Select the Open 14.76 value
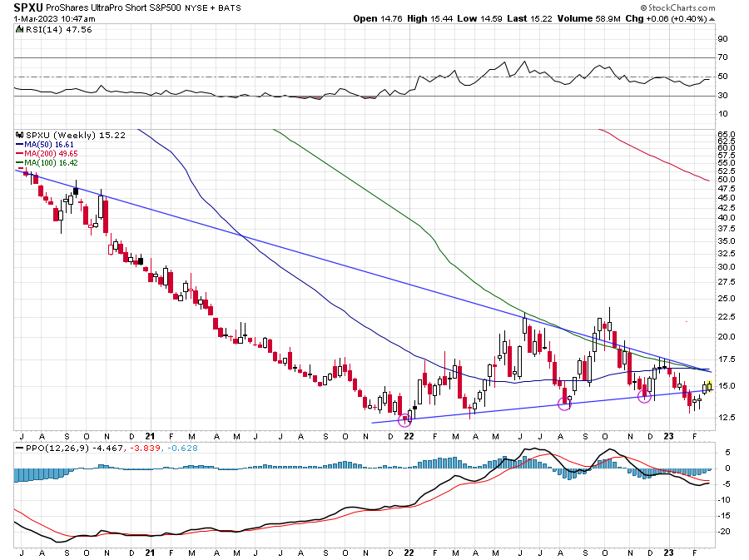This screenshot has width=749, height=560. [x=377, y=18]
